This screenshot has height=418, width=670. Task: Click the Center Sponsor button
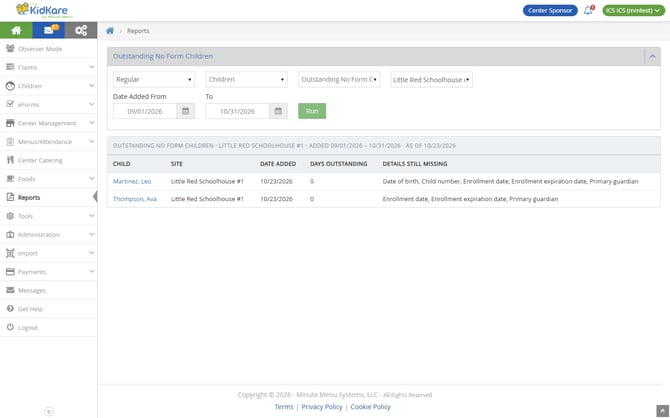point(550,10)
